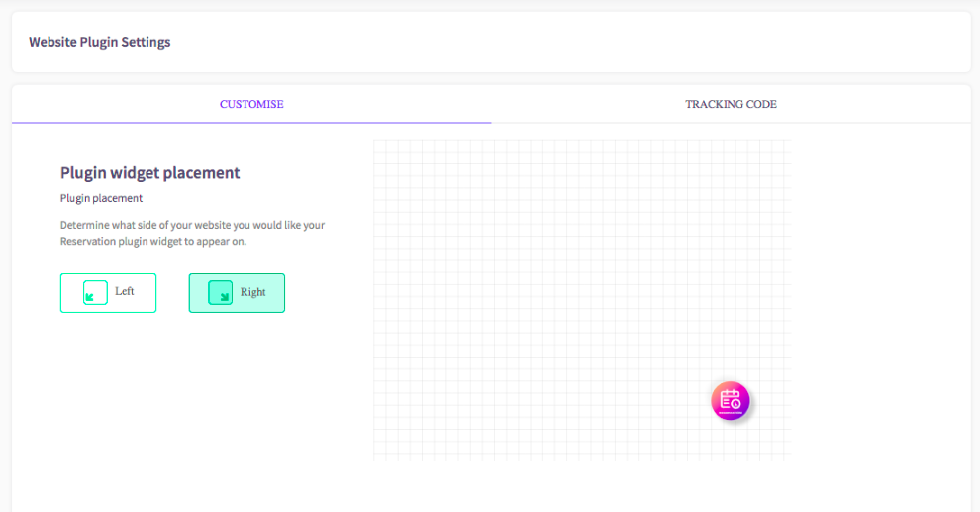Open the Tracking Code tab
Image resolution: width=980 pixels, height=512 pixels.
pos(731,104)
